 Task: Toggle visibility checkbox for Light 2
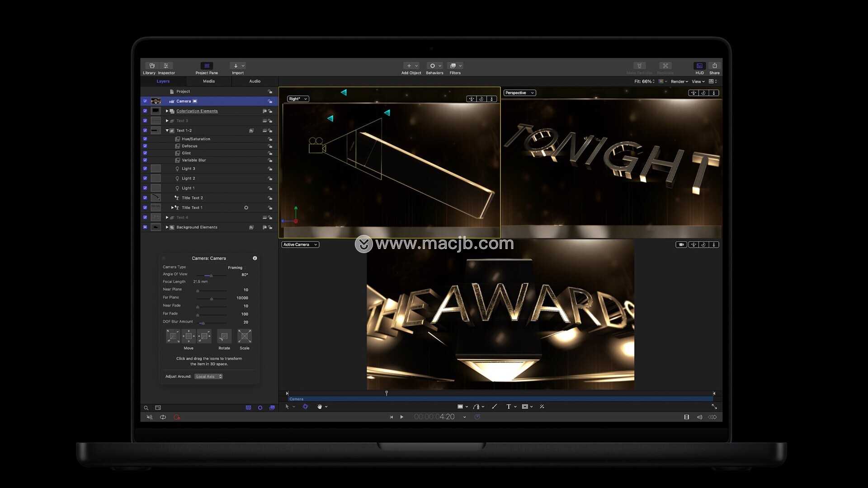pos(145,178)
